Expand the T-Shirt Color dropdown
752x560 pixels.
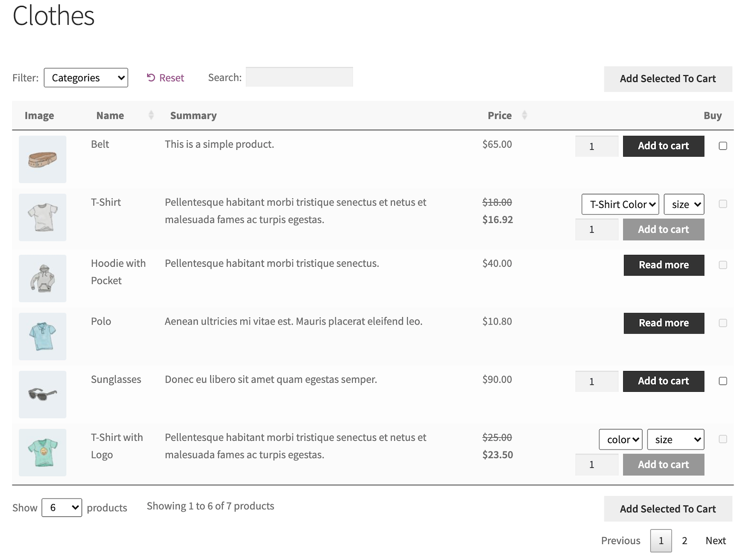coord(620,204)
